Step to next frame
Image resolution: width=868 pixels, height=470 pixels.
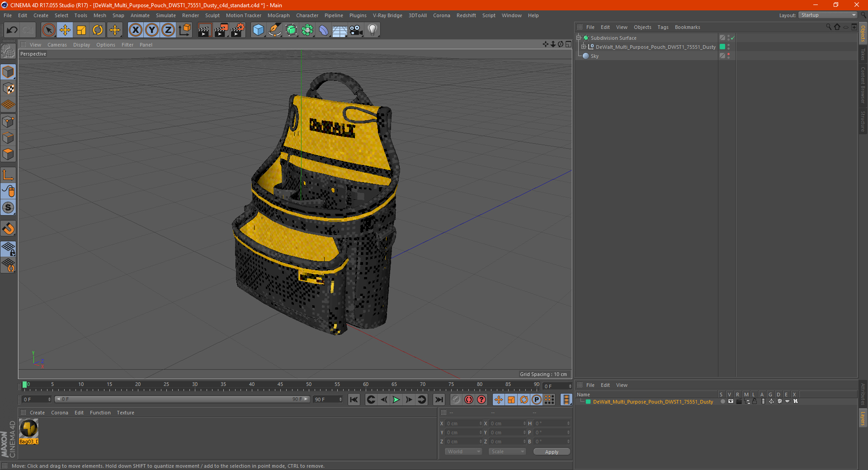click(409, 399)
